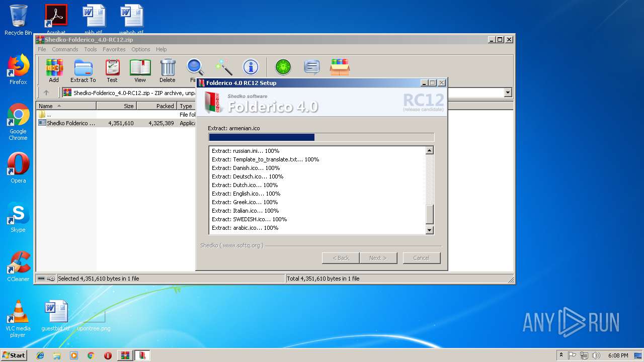Click the 'Extract: SWEDISH.ico... 100%' log line

249,219
